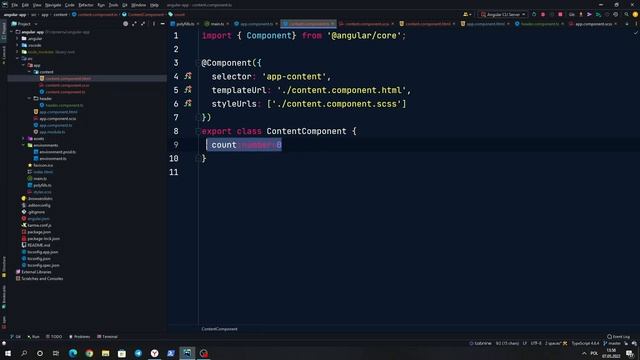This screenshot has height=360, width=640.
Task: Click the Search Everywhere magnifier icon
Action: [626, 14]
